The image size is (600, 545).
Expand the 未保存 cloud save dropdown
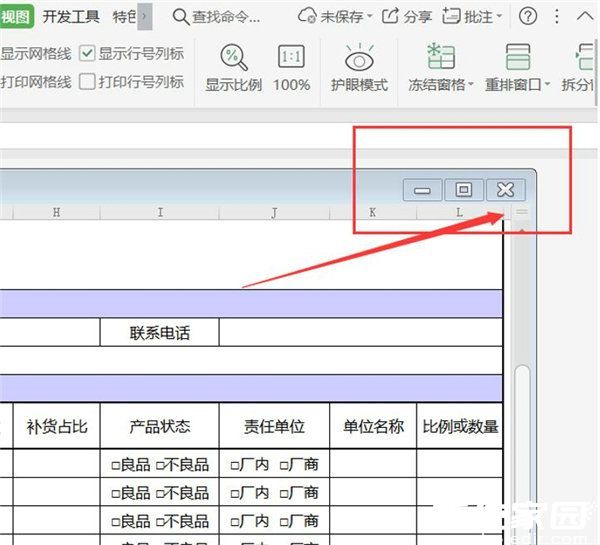tap(370, 16)
